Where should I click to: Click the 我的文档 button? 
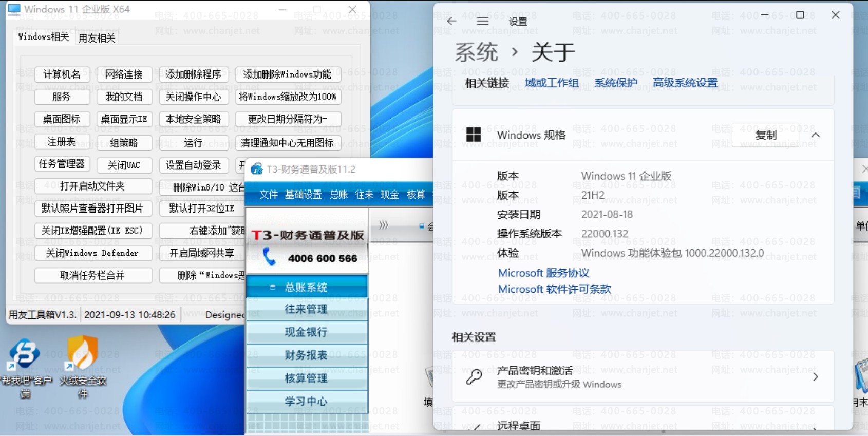[x=124, y=97]
